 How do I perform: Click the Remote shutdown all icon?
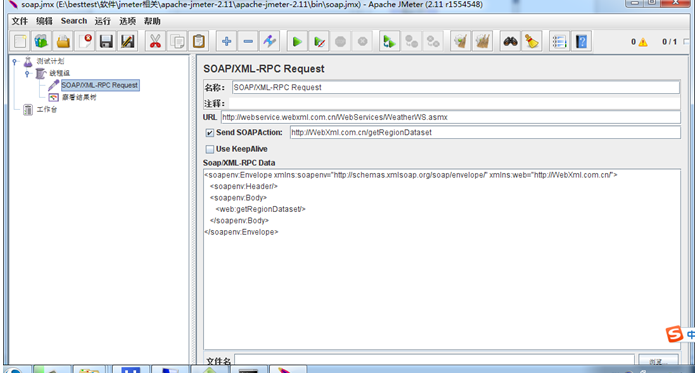[x=433, y=42]
